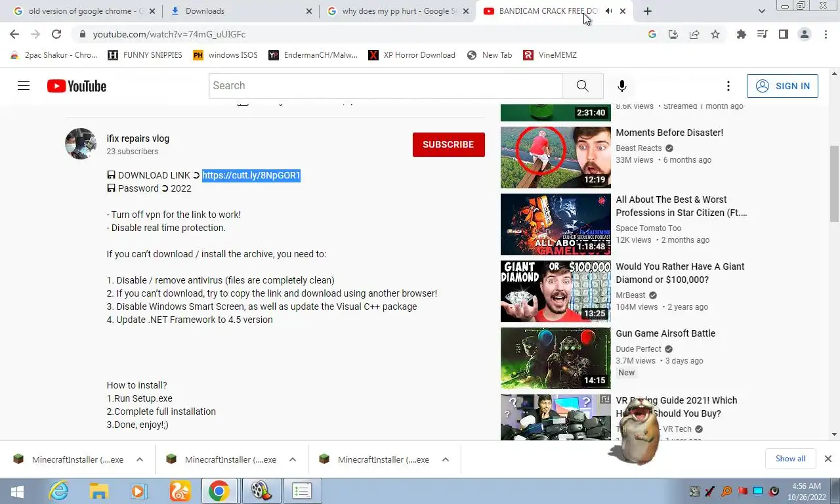
Task: Go forward with browser forward arrow
Action: (x=35, y=34)
